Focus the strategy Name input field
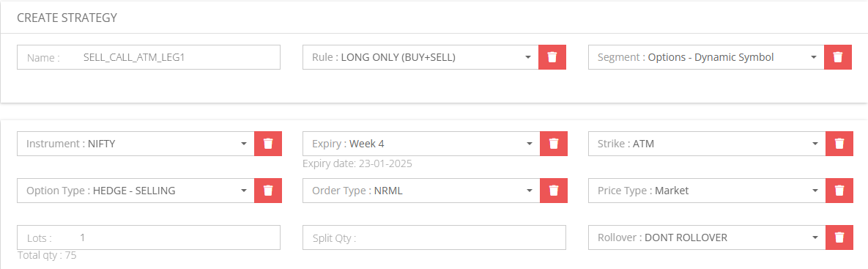The width and height of the screenshot is (868, 269). [x=149, y=57]
